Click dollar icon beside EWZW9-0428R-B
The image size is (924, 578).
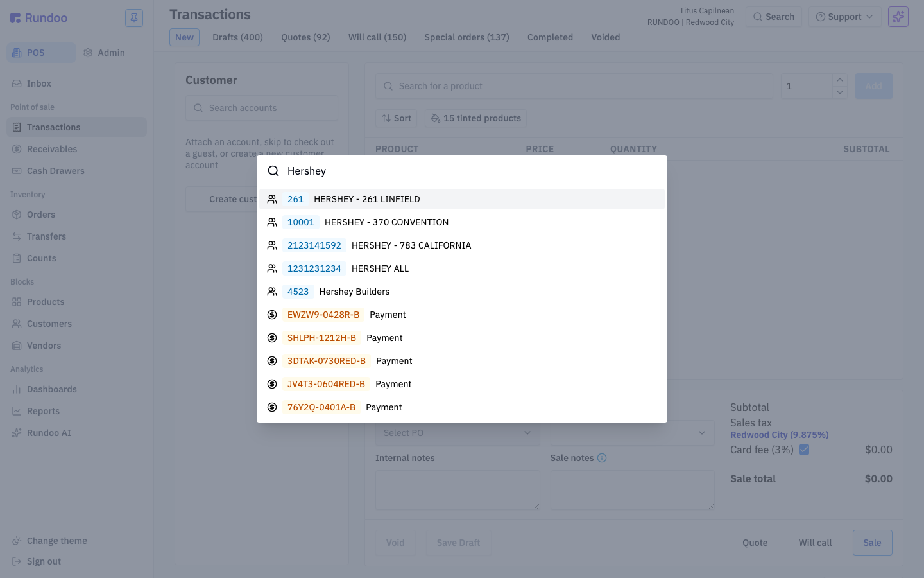click(272, 315)
